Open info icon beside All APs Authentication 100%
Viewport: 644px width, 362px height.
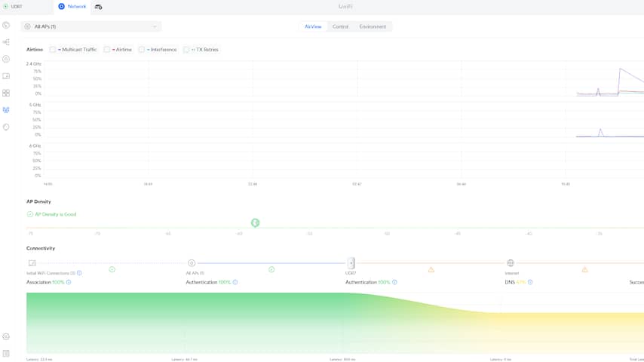[x=235, y=282]
